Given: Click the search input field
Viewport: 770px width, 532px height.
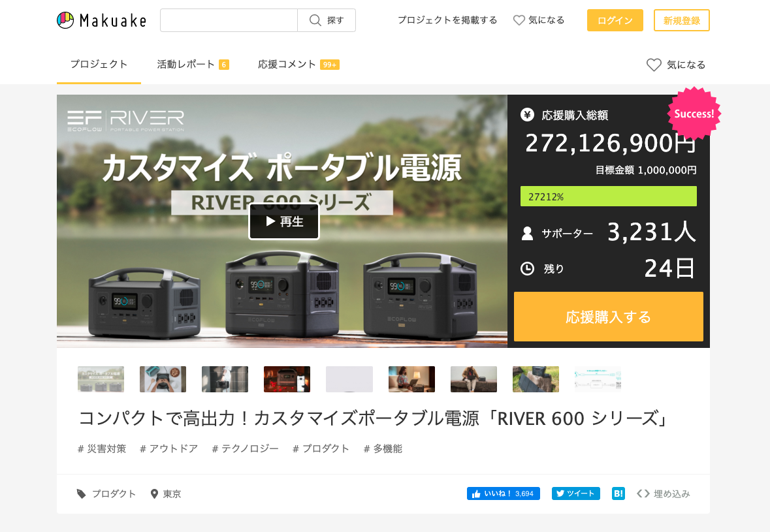Looking at the screenshot, I should 229,20.
